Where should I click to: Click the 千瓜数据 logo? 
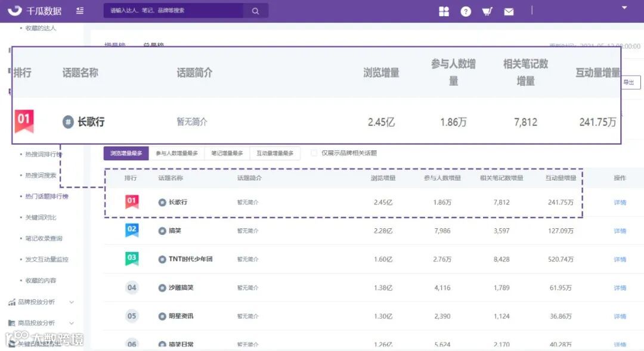(35, 11)
